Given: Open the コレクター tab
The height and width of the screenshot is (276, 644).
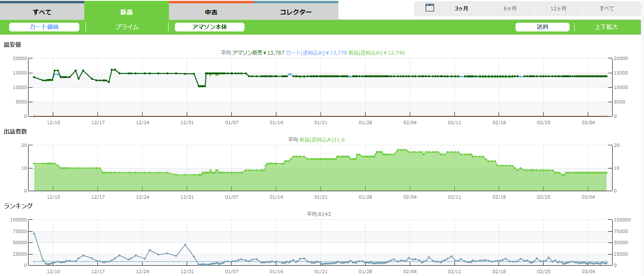Looking at the screenshot, I should pyautogui.click(x=296, y=12).
